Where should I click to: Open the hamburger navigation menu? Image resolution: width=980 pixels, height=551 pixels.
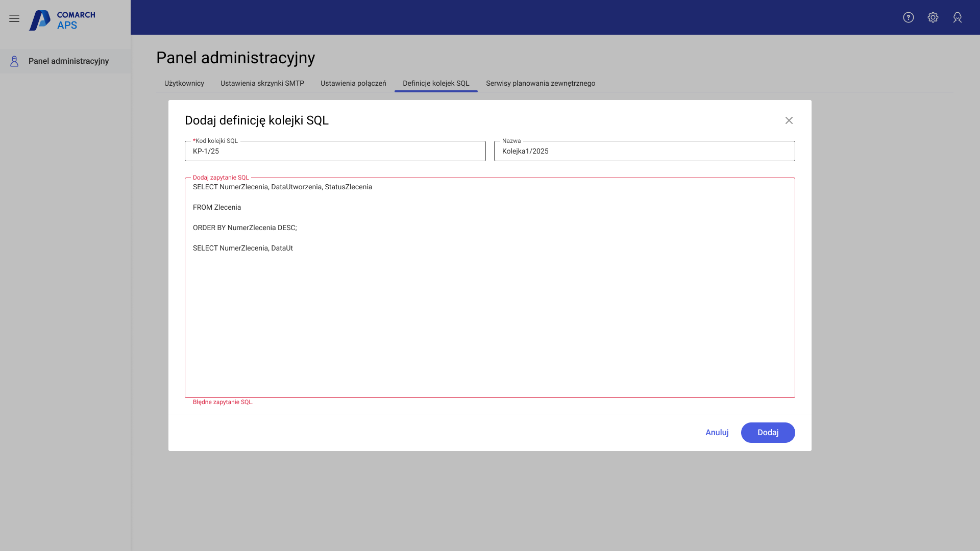[14, 18]
